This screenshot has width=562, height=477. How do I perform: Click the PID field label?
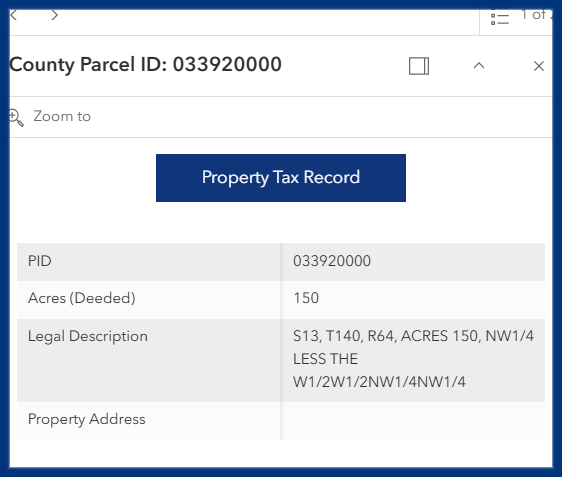tap(39, 261)
